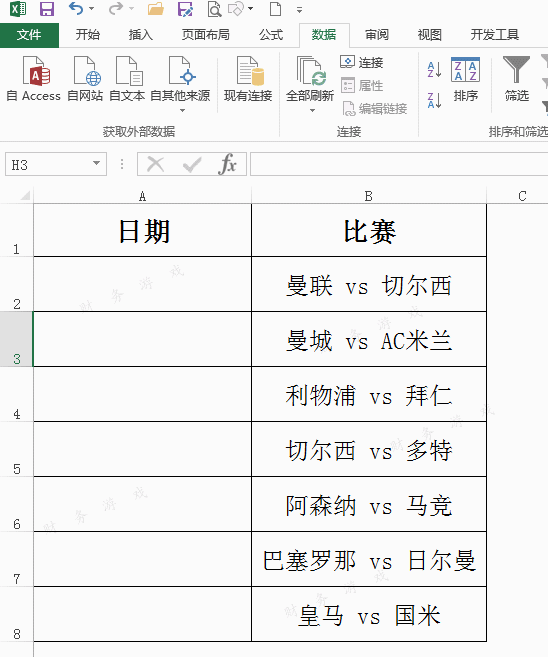Click the Save As icon with pencil
The image size is (548, 657).
tap(185, 8)
